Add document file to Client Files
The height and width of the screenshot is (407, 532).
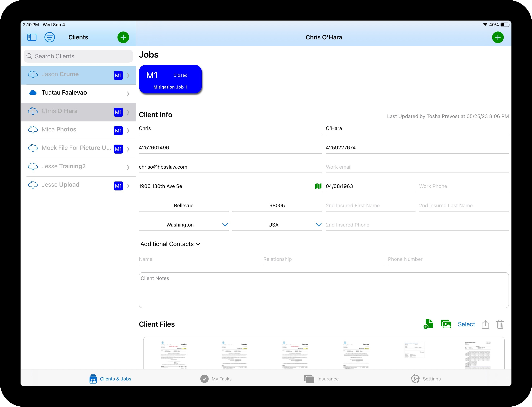pyautogui.click(x=428, y=324)
